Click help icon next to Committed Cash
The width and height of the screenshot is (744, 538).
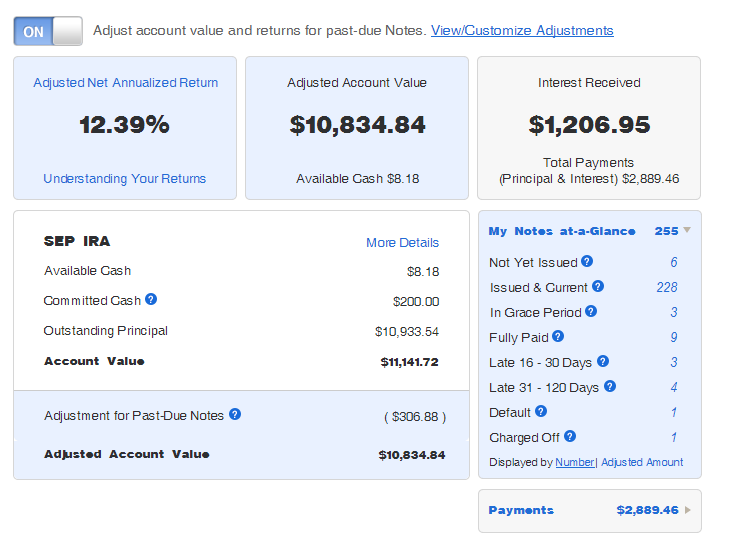click(x=151, y=299)
